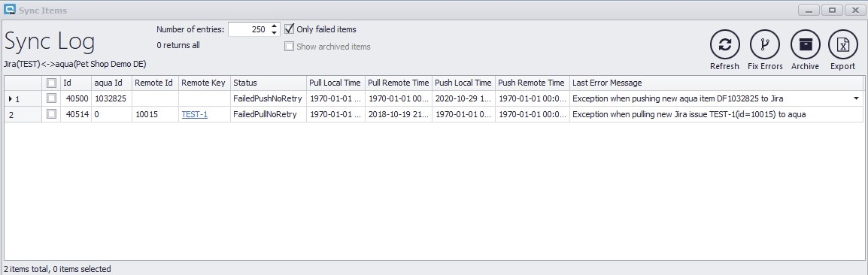Expand the error message dropdown in row 1
868x275 pixels.
pos(857,98)
